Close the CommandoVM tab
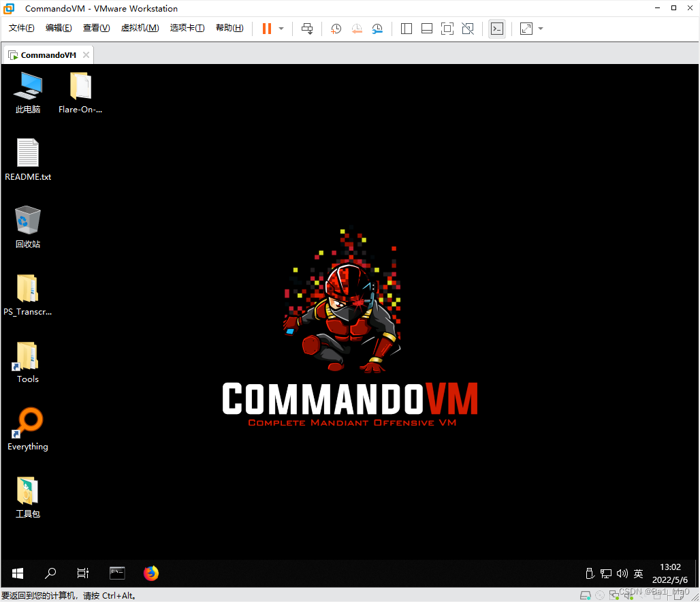This screenshot has width=700, height=602. (x=86, y=54)
